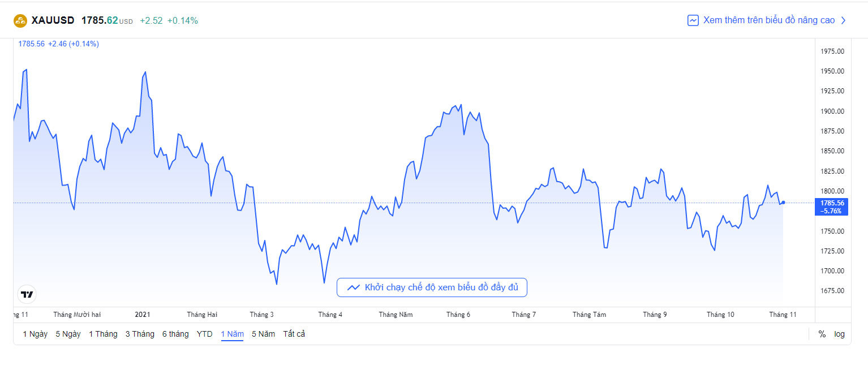Open 'Xem thêm trên biểu đồ nâng cao' link

[768, 20]
